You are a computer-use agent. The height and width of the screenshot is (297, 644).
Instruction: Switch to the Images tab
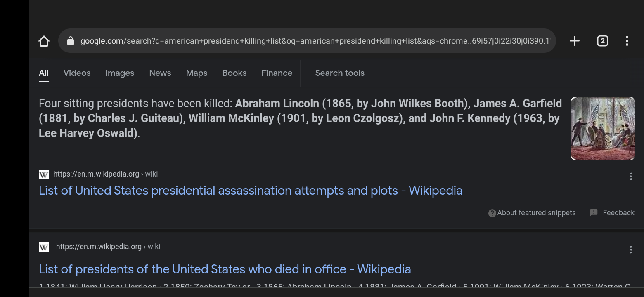pyautogui.click(x=120, y=73)
